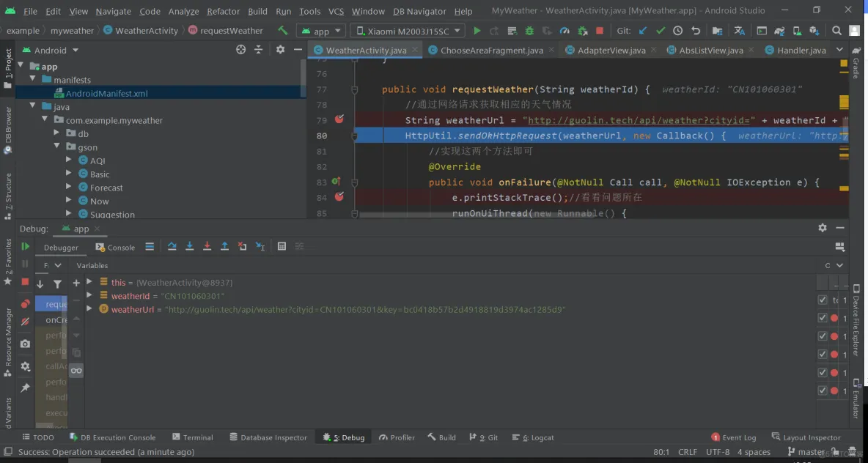Expand the 'this' variable node
Viewport: 868px width, 463px height.
coord(89,282)
